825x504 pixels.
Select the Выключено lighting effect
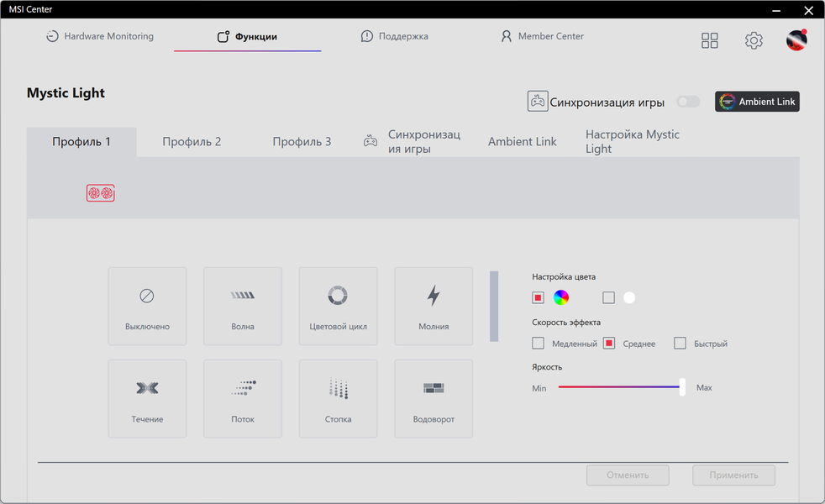(147, 307)
